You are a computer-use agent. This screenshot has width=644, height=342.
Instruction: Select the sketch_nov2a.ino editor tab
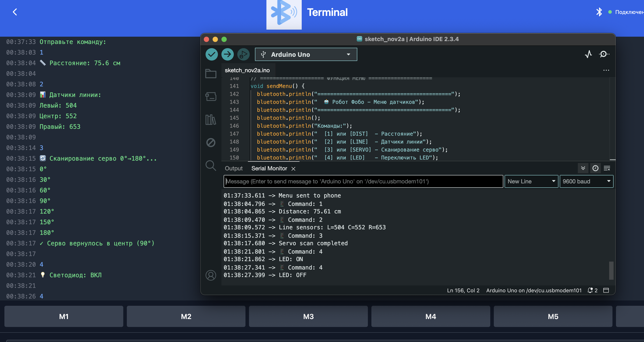[247, 70]
